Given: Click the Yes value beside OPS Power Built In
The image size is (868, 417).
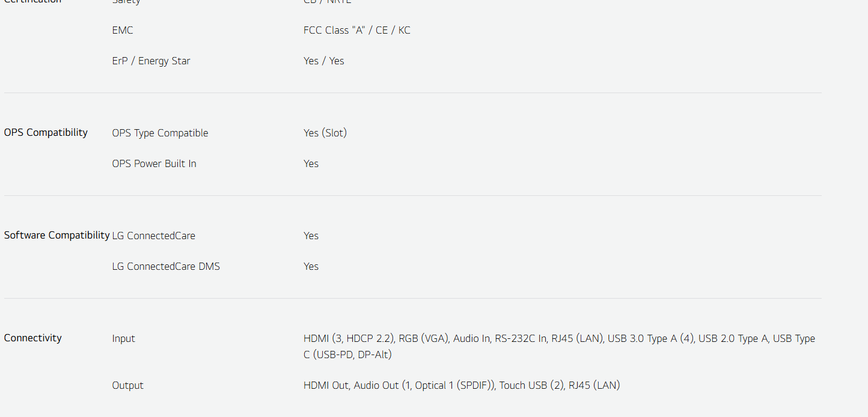Looking at the screenshot, I should click(311, 163).
